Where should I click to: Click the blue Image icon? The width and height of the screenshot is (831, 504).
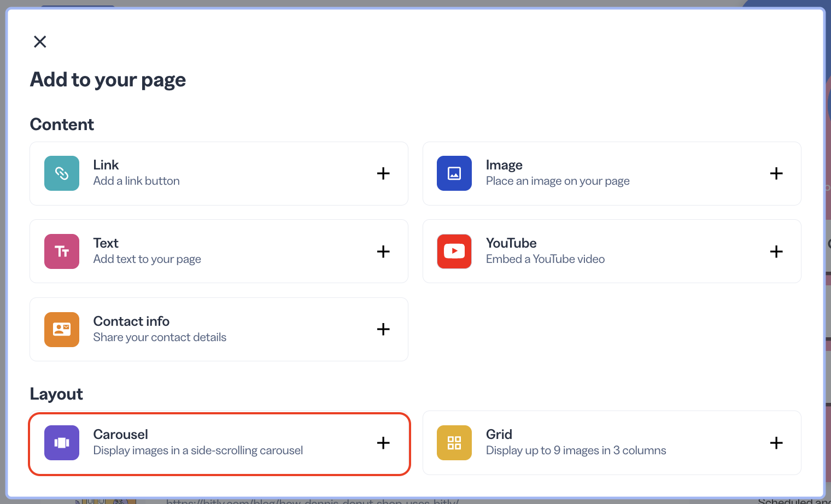pyautogui.click(x=454, y=173)
